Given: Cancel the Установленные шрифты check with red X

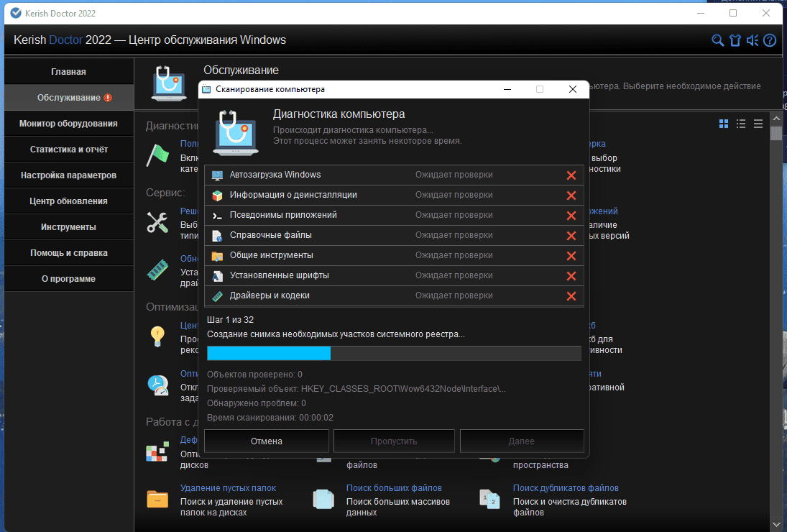Looking at the screenshot, I should [x=571, y=275].
